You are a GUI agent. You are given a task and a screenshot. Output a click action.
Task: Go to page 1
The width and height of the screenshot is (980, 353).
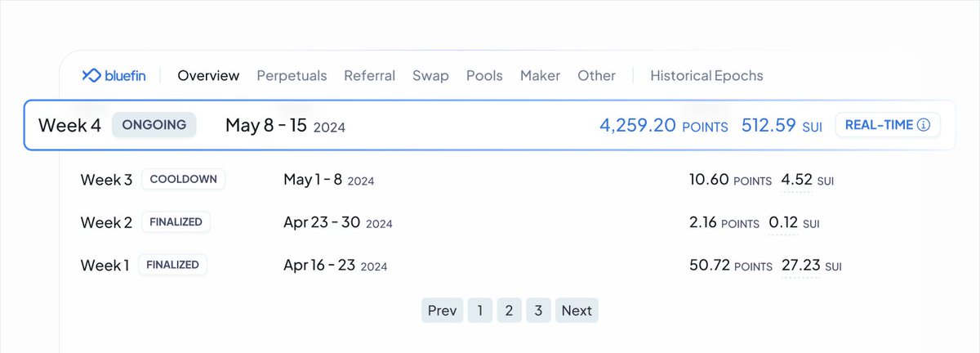480,311
